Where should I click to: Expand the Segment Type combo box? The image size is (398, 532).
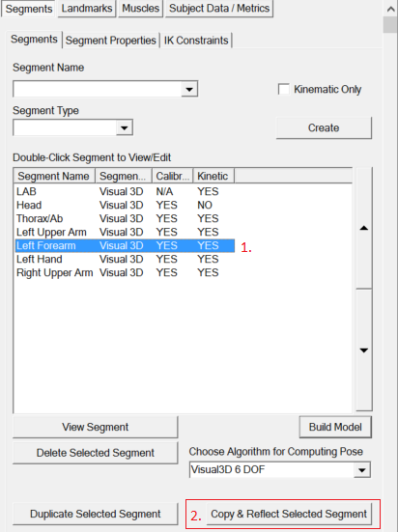[x=125, y=127]
